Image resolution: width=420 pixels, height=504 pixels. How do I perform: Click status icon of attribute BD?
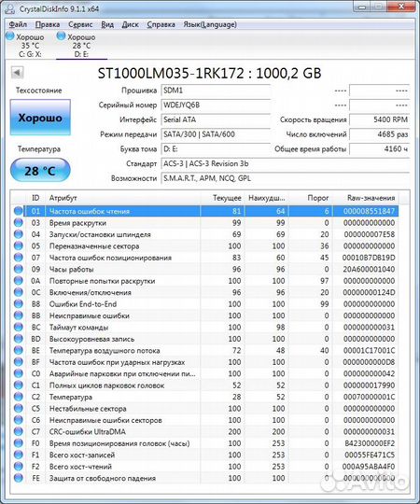pyautogui.click(x=19, y=339)
